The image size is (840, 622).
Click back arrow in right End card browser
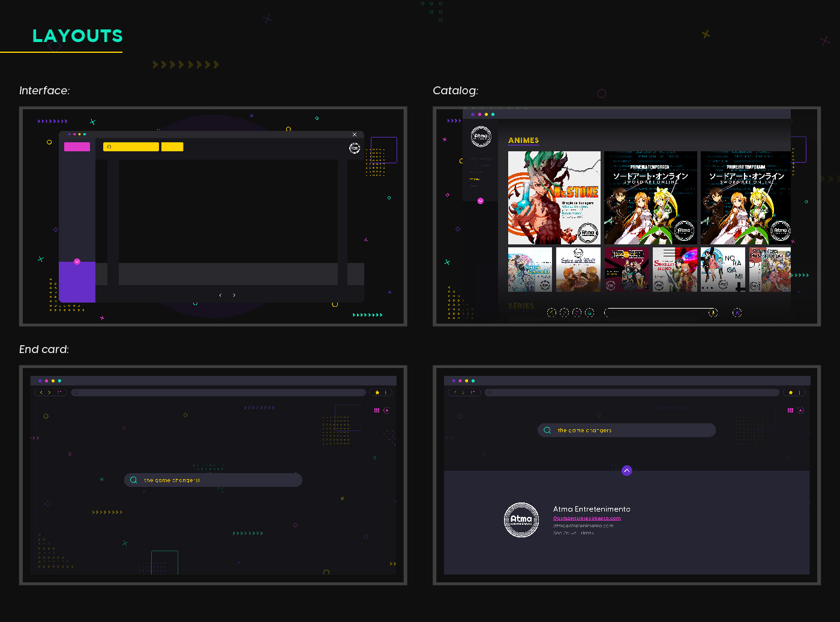455,393
